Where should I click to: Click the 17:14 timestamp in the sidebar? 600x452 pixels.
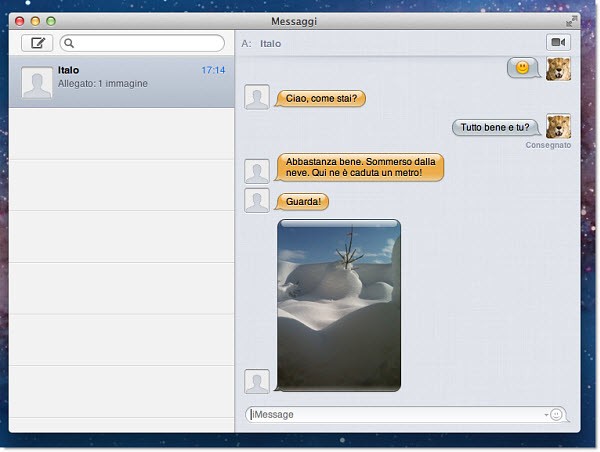pos(213,70)
